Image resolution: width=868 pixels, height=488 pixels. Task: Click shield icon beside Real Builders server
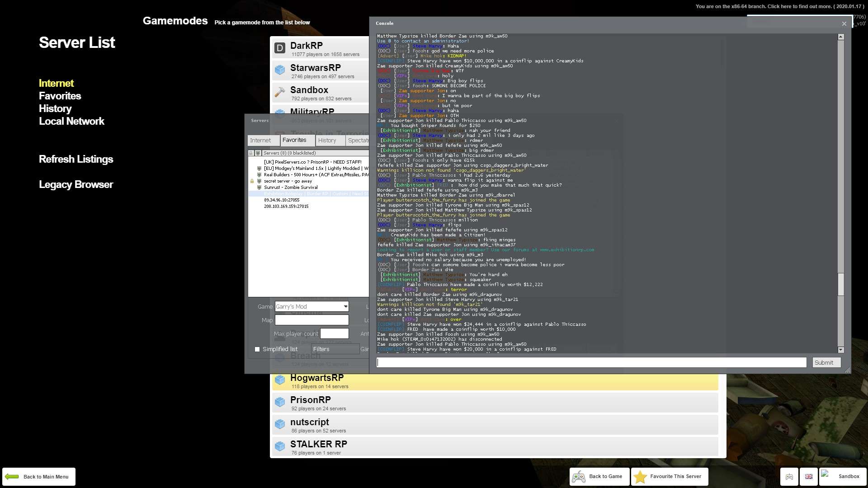(x=259, y=175)
